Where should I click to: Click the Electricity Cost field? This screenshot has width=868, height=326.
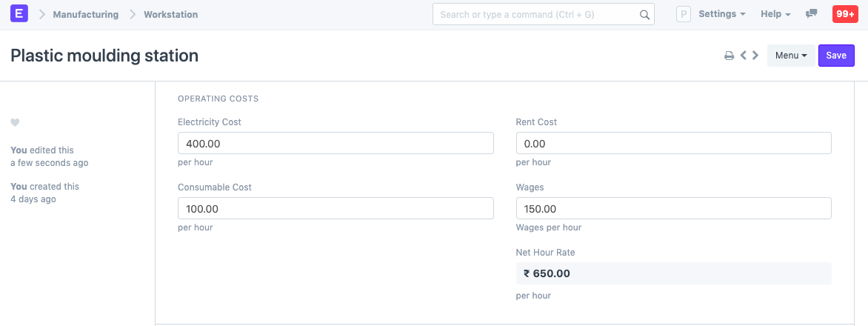tap(335, 143)
